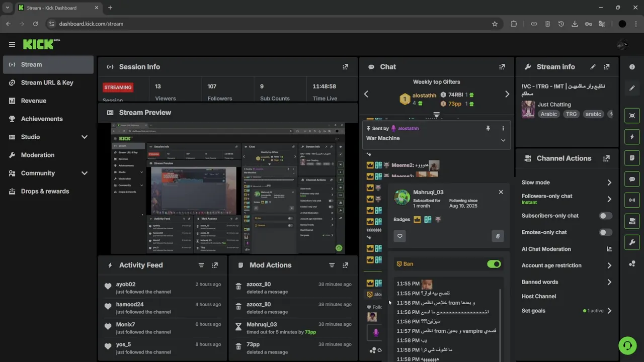Pop out the Chat panel
The image size is (644, 362).
502,67
